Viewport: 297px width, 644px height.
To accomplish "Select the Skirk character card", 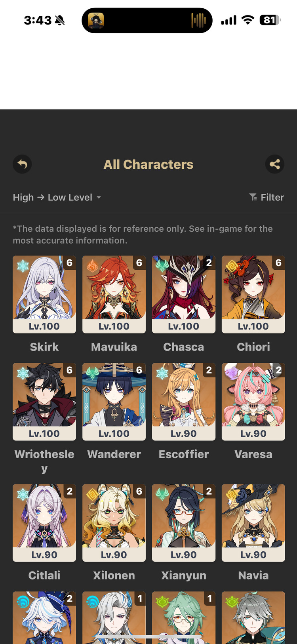I will 44,294.
